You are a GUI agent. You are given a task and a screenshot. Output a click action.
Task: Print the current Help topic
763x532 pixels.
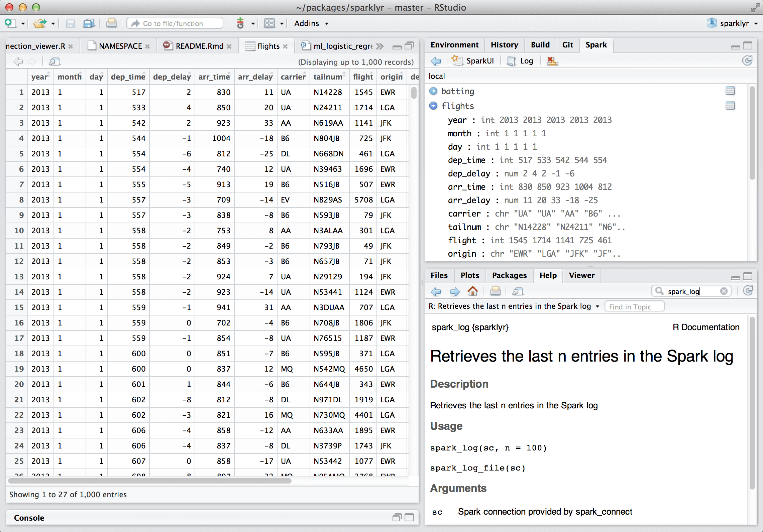[496, 291]
